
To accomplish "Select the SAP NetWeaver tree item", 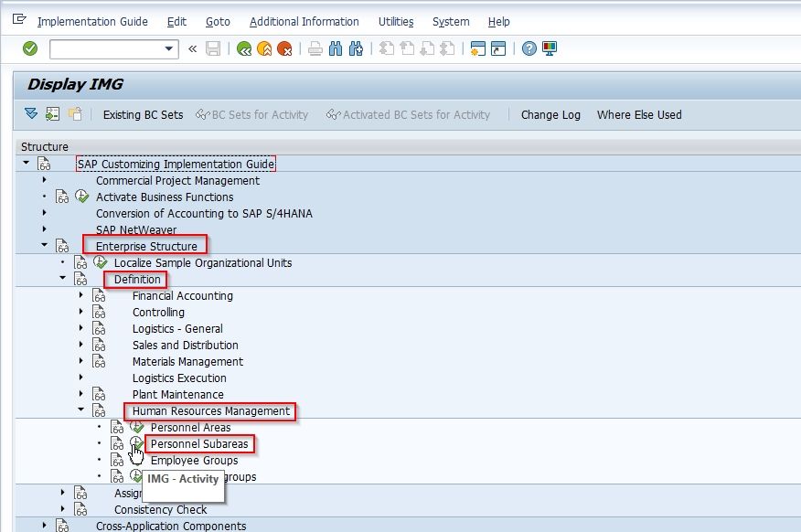I will (136, 229).
